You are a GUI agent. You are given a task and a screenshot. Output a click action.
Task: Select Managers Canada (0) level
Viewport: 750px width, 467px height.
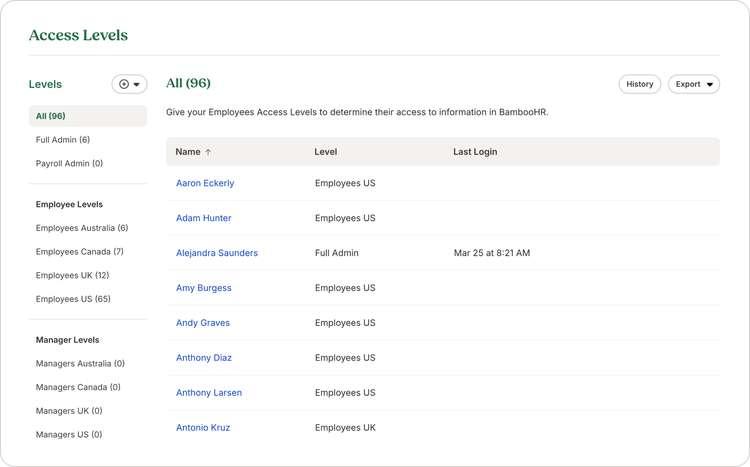coord(78,387)
